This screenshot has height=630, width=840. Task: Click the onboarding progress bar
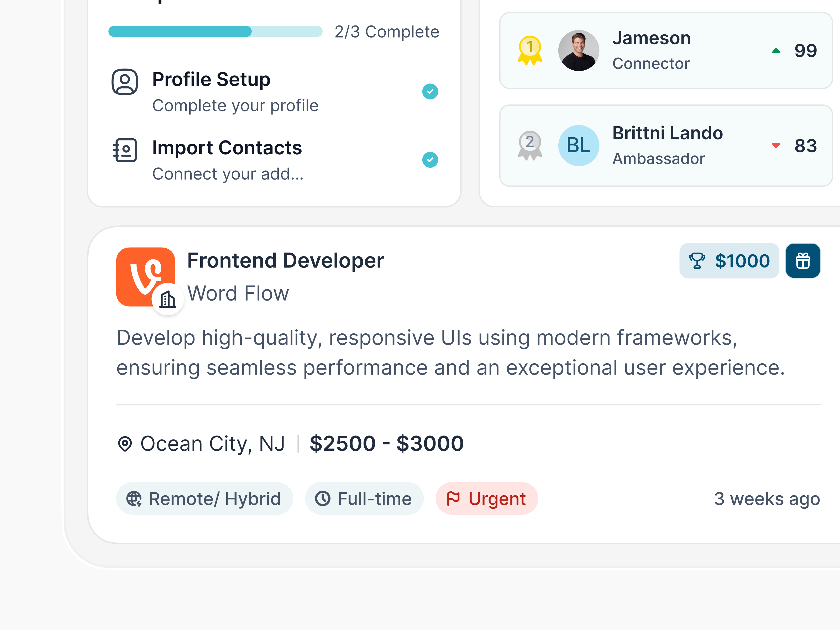(215, 31)
